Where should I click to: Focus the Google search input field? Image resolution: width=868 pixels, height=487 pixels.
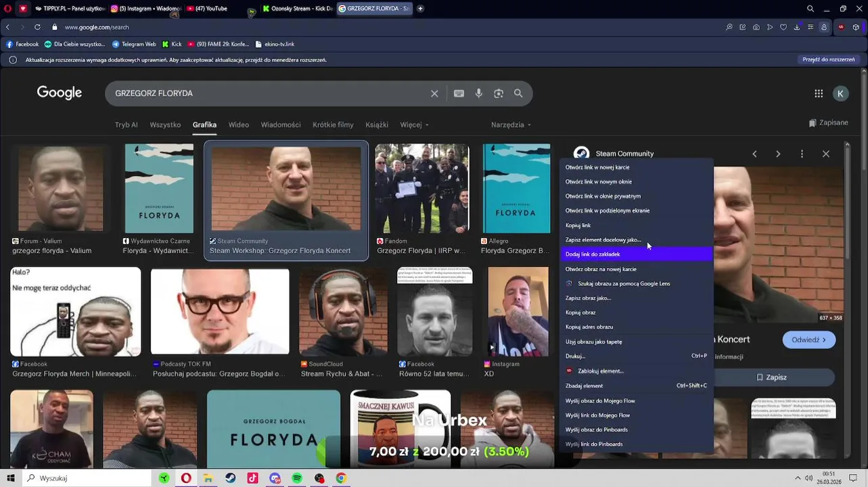267,93
